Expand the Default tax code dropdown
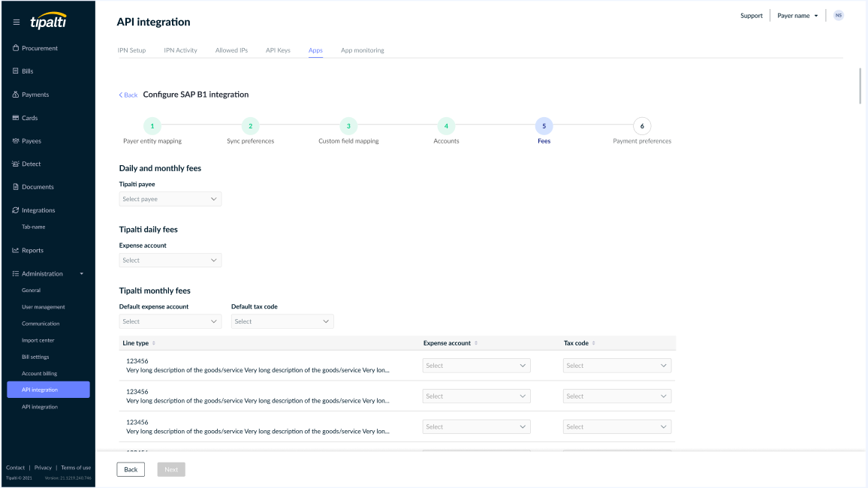This screenshot has height=488, width=868. point(282,321)
